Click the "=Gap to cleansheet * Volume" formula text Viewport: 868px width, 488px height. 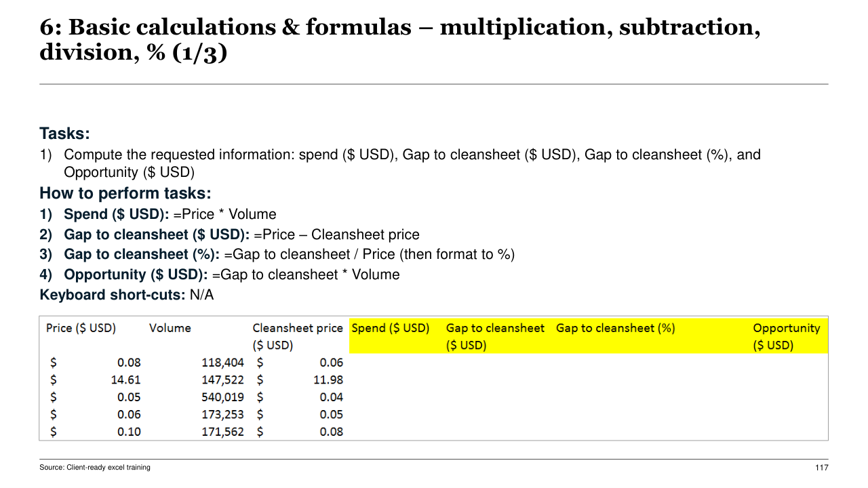pos(306,274)
